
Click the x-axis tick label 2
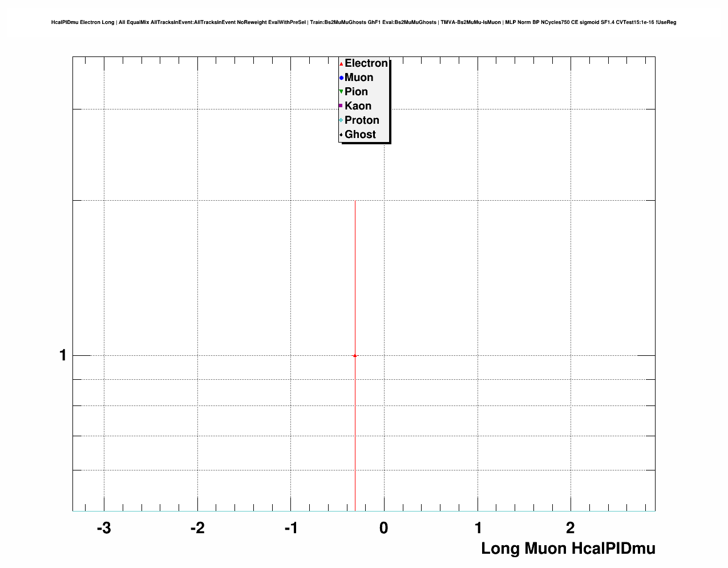[571, 528]
